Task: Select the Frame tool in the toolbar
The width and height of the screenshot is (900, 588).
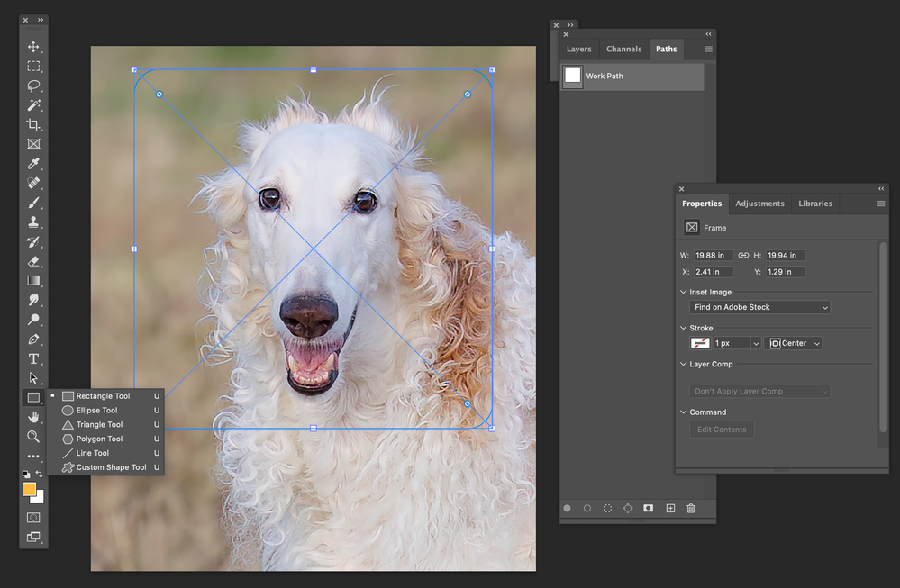Action: (33, 144)
